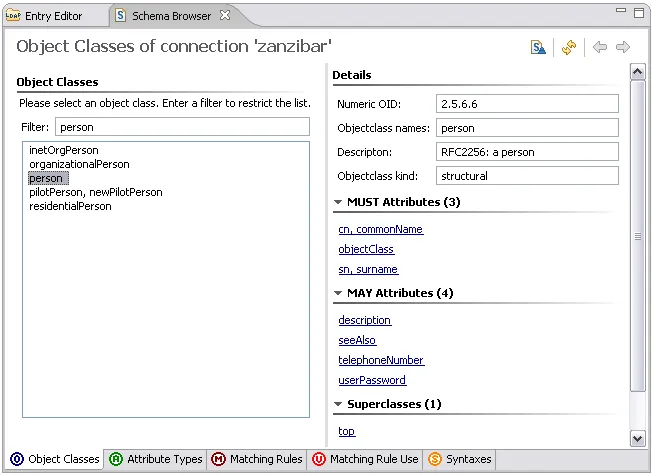Image resolution: width=653 pixels, height=475 pixels.
Task: Open the cn, commonName attribute link
Action: tap(381, 229)
